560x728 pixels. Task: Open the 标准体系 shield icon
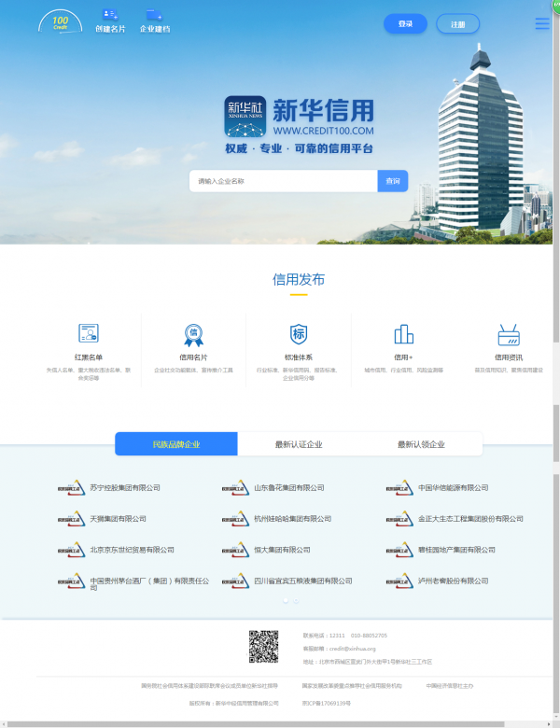(x=299, y=334)
